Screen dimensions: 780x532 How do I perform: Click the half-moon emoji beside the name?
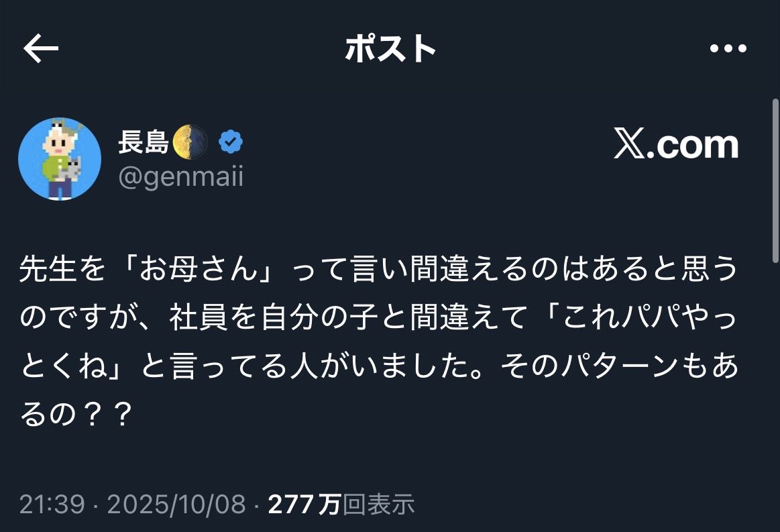coord(190,142)
